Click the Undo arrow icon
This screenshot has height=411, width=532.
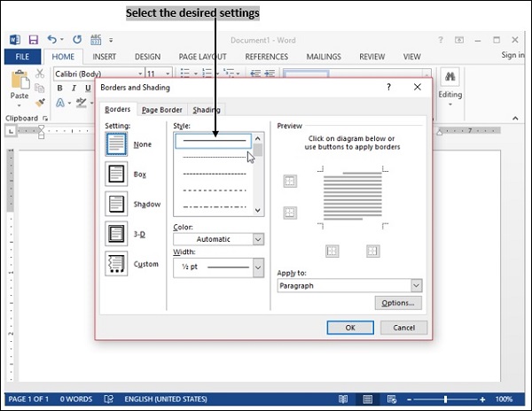52,40
